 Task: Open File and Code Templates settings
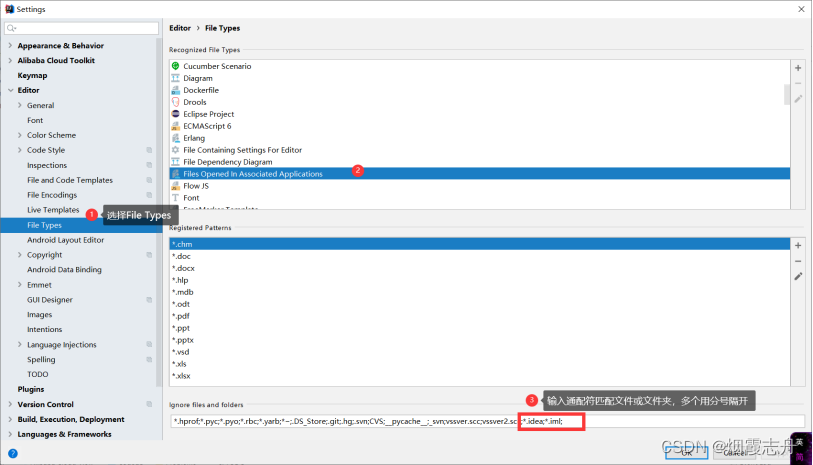[x=69, y=180]
